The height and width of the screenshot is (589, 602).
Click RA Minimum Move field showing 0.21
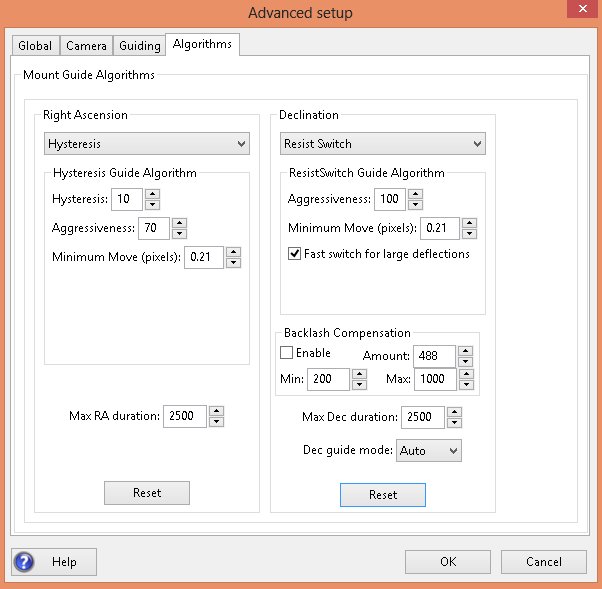tap(204, 257)
